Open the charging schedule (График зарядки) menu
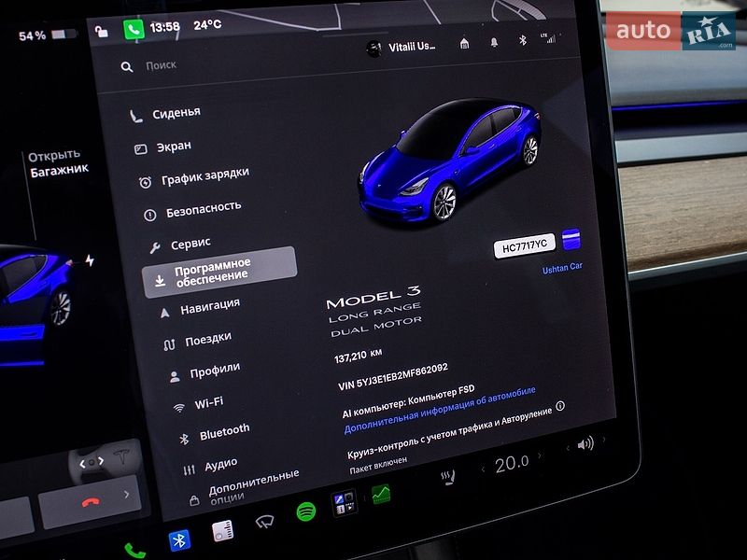Image resolution: width=747 pixels, height=560 pixels. coord(194,178)
